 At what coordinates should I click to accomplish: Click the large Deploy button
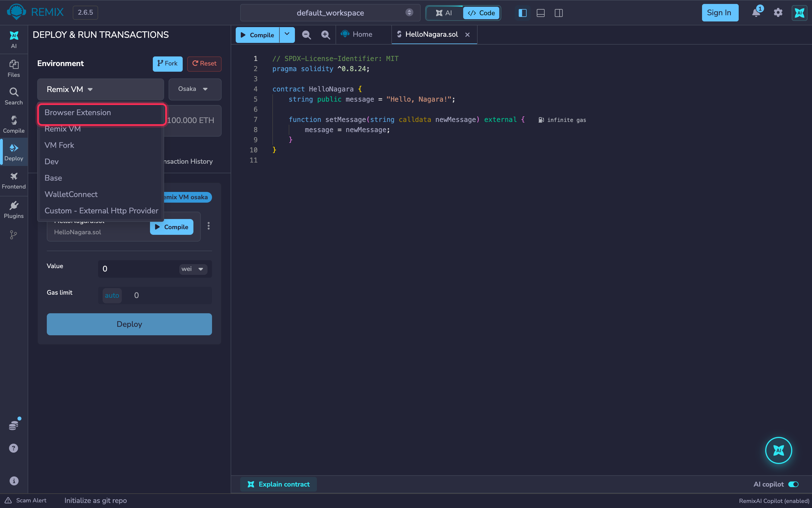pyautogui.click(x=129, y=324)
